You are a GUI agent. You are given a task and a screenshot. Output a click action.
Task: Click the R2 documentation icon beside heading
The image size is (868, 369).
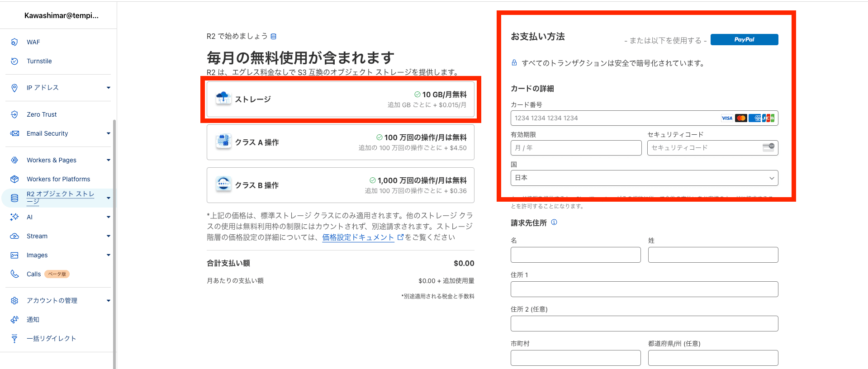[273, 36]
